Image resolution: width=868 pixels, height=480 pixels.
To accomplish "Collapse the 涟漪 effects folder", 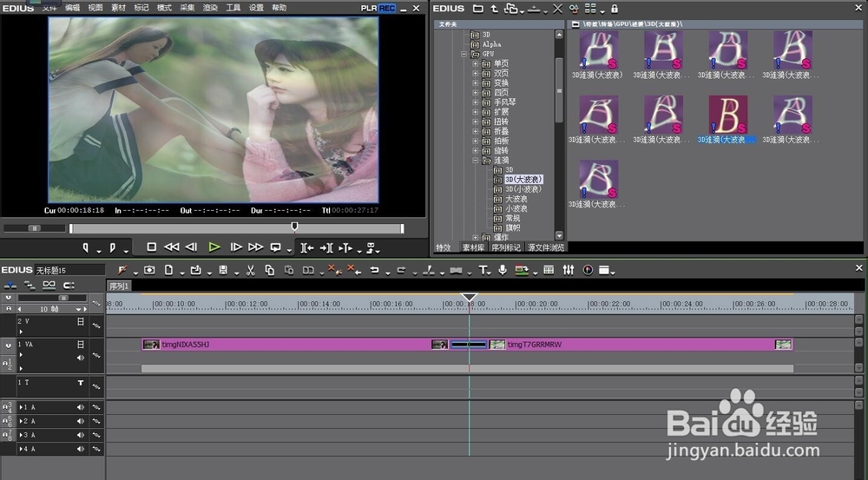I will 475,161.
